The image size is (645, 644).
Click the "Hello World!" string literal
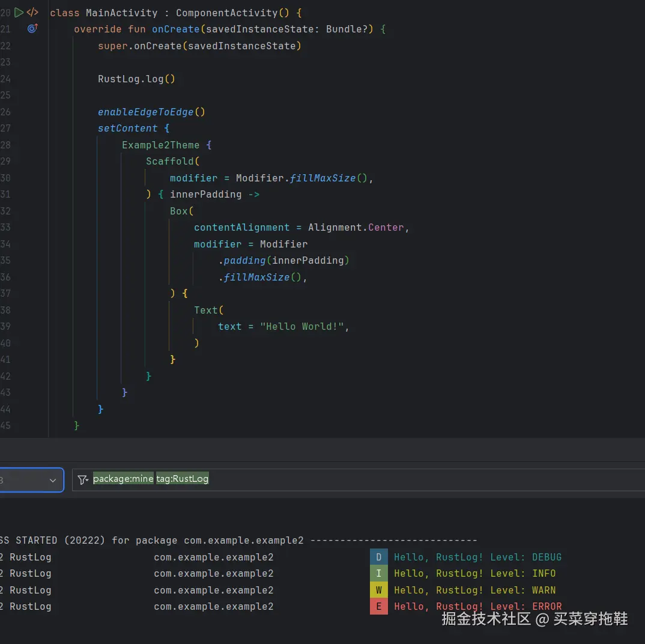pyautogui.click(x=301, y=327)
